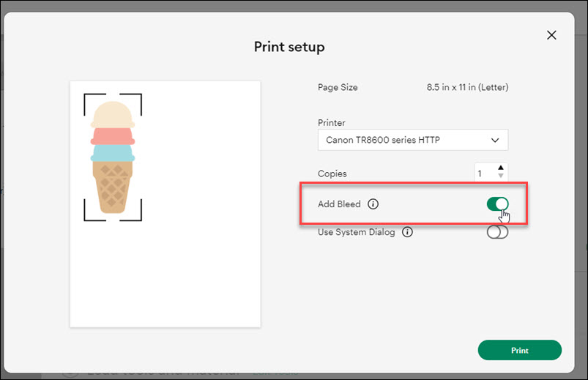
Task: Click the bottom-right crop mark bracket
Action: [x=137, y=215]
